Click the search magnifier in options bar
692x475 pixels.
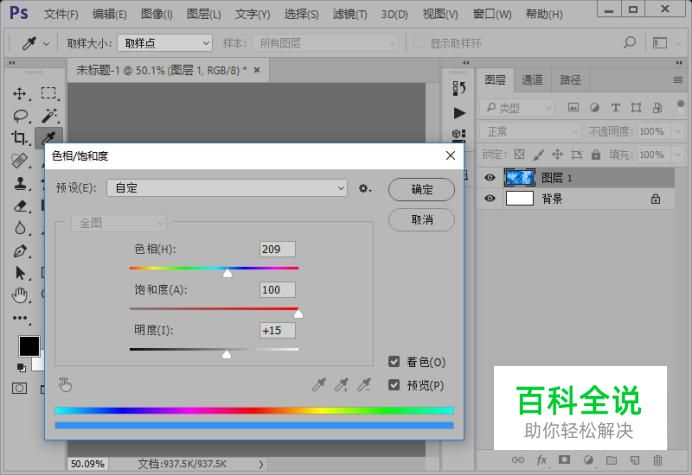click(x=630, y=42)
